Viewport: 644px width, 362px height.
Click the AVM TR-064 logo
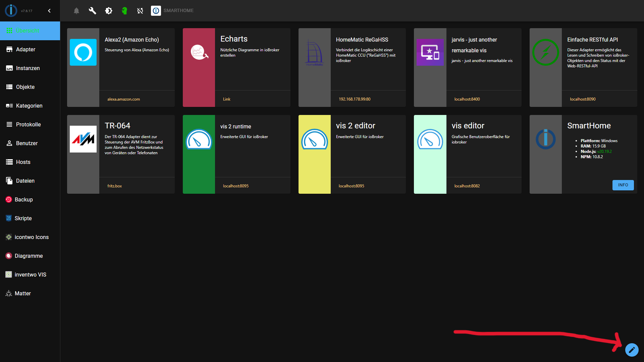[x=83, y=139]
